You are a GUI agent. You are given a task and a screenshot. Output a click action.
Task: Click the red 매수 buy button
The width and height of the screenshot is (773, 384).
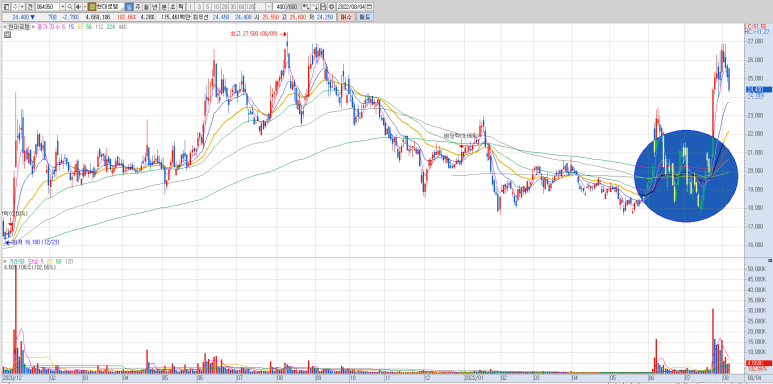(346, 17)
